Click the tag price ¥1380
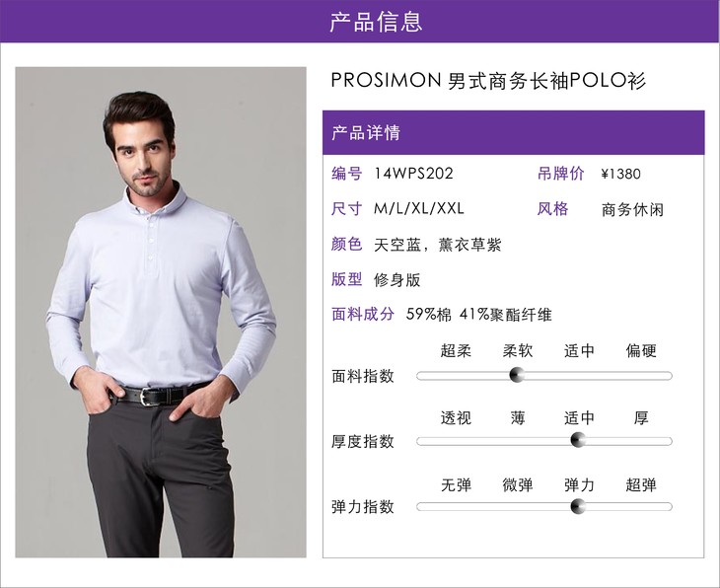Image resolution: width=720 pixels, height=588 pixels. tap(620, 174)
